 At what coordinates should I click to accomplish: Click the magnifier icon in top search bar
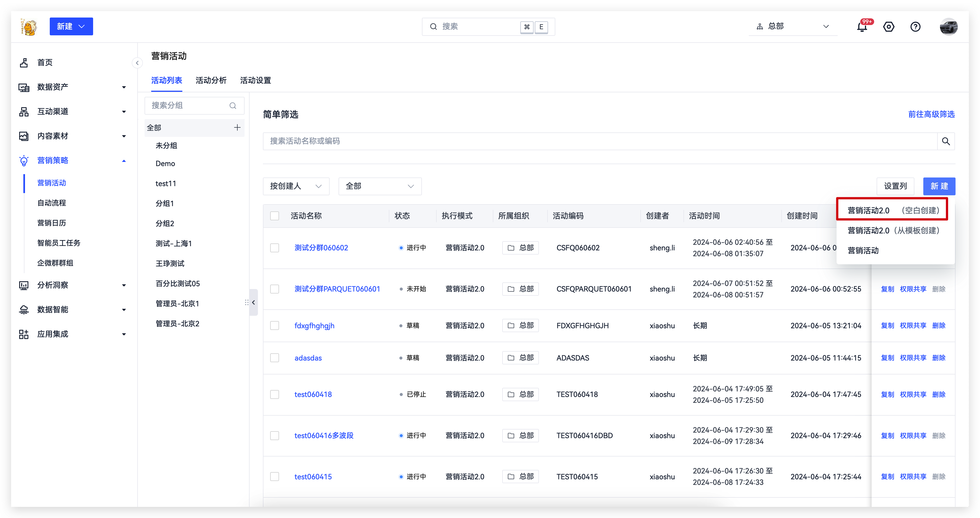click(433, 27)
